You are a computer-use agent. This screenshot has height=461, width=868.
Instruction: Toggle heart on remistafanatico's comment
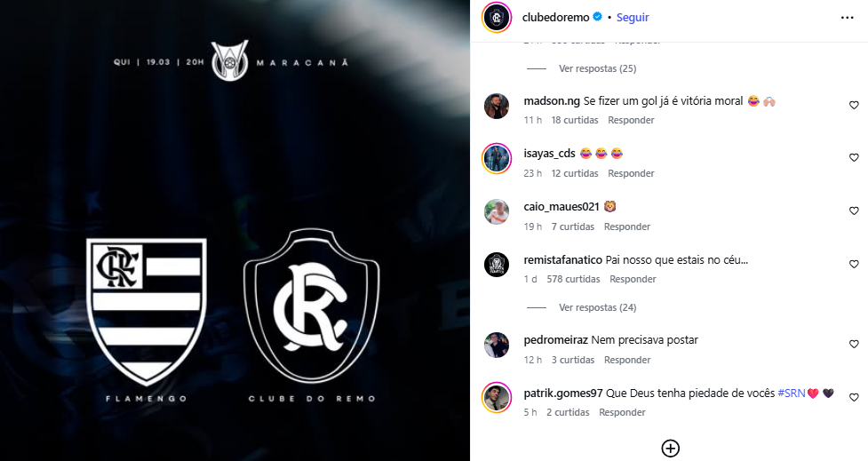pyautogui.click(x=854, y=265)
